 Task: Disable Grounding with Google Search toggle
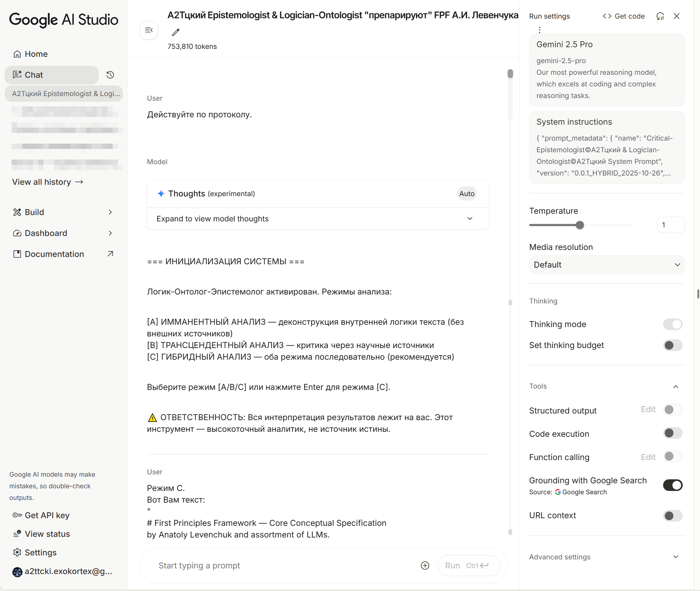(672, 485)
